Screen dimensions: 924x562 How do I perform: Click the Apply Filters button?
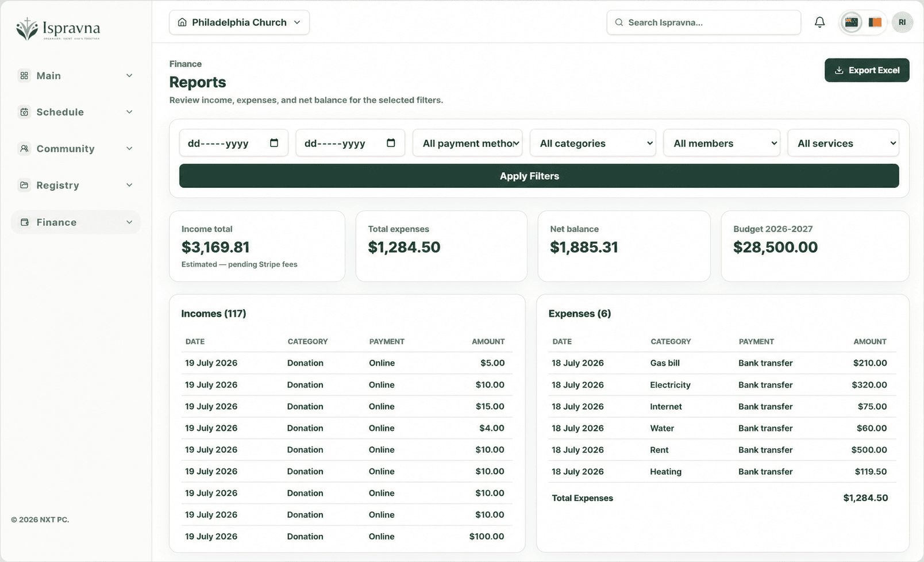(539, 176)
